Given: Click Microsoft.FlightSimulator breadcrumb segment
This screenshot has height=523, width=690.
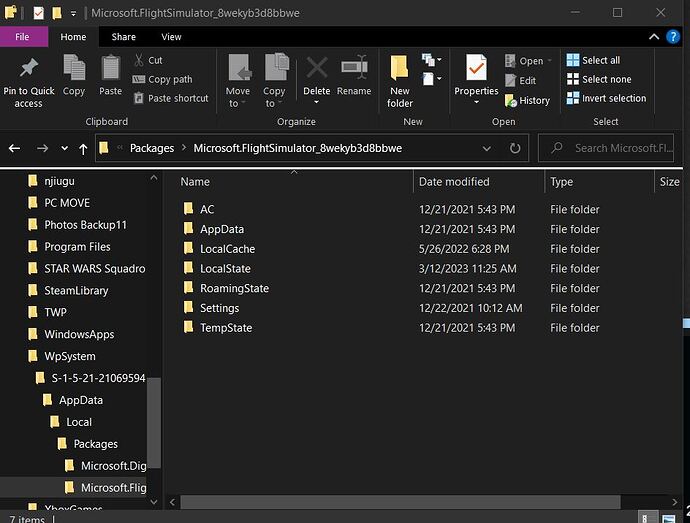Looking at the screenshot, I should pos(297,148).
